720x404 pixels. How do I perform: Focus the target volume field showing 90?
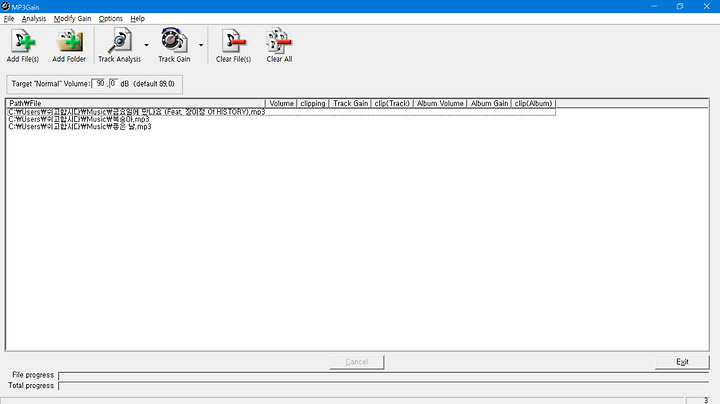click(99, 84)
